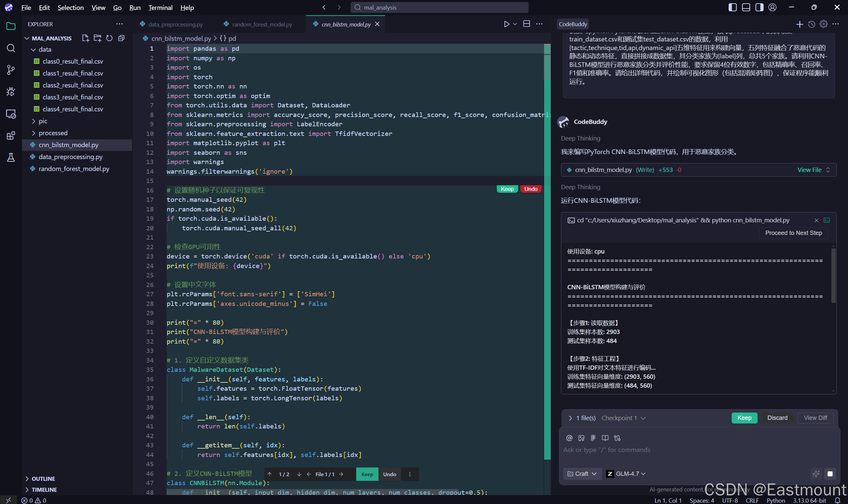Open the Craft mode dropdown

583,474
